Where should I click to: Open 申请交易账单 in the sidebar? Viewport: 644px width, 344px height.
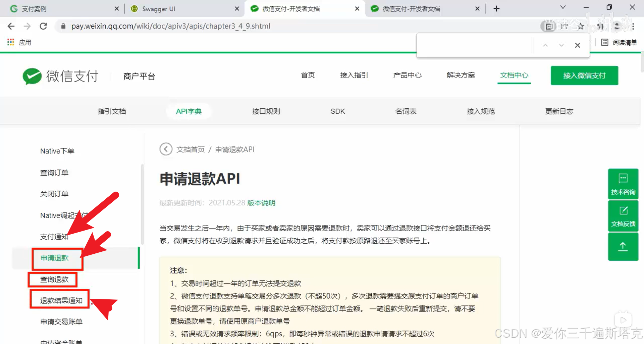61,322
